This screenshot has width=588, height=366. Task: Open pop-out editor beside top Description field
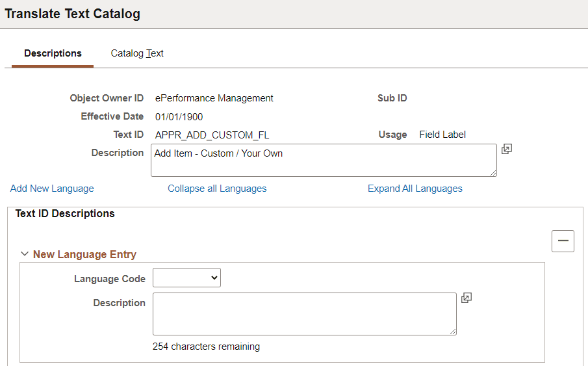(x=507, y=149)
